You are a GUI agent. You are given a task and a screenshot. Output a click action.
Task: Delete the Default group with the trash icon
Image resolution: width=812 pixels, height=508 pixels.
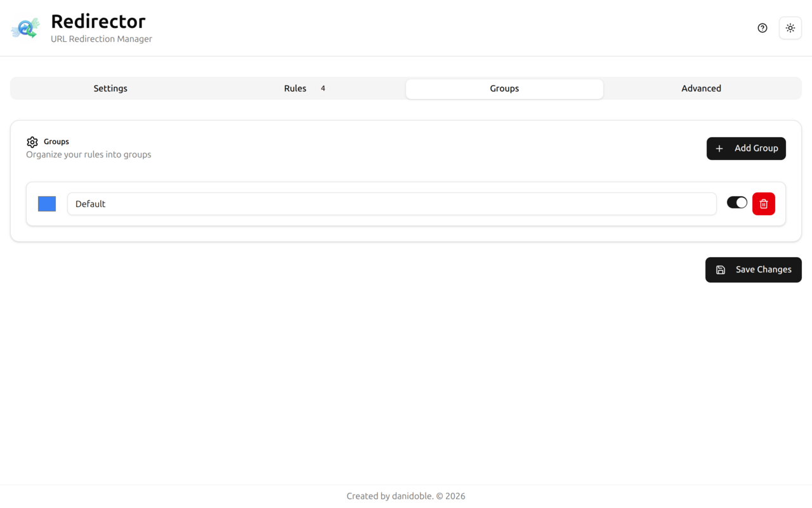point(763,203)
